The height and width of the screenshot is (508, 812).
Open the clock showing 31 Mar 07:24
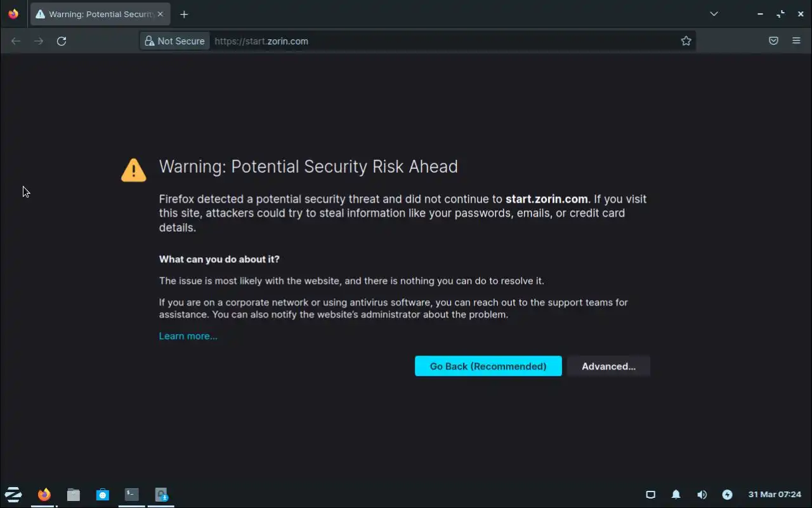click(775, 494)
